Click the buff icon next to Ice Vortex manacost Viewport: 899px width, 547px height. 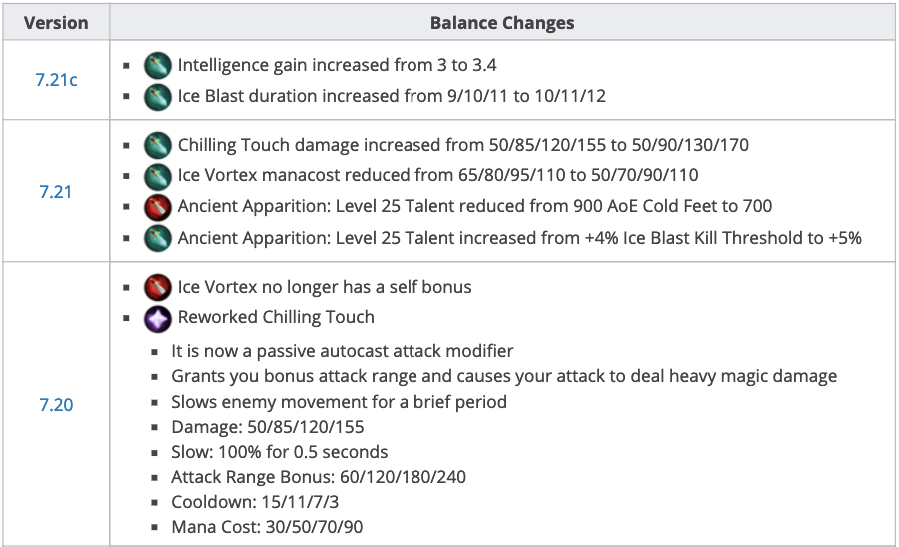tap(158, 176)
